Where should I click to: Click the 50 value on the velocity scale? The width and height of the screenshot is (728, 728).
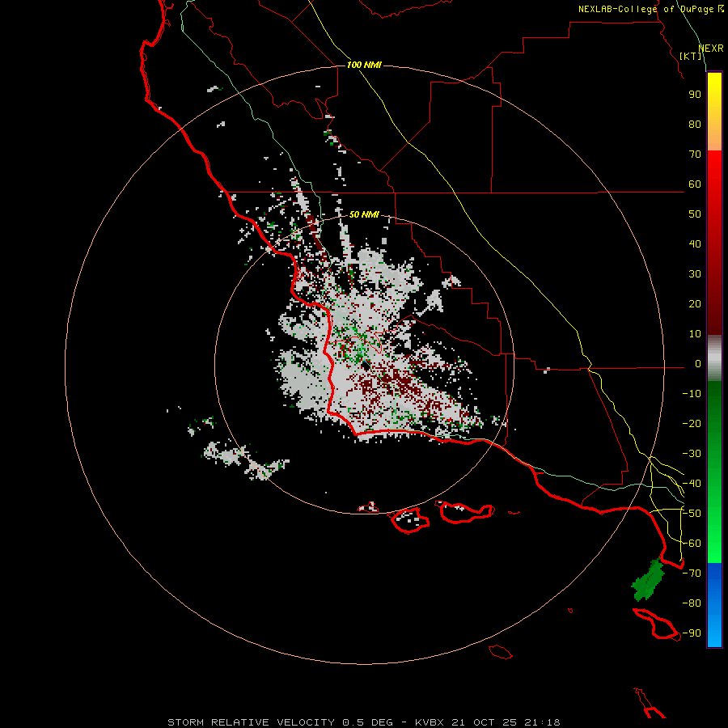pyautogui.click(x=695, y=214)
